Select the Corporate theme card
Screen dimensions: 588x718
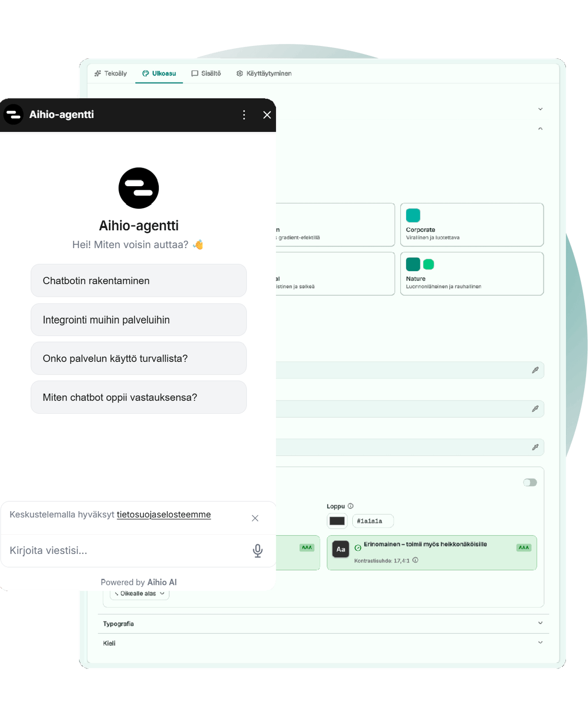tap(472, 224)
